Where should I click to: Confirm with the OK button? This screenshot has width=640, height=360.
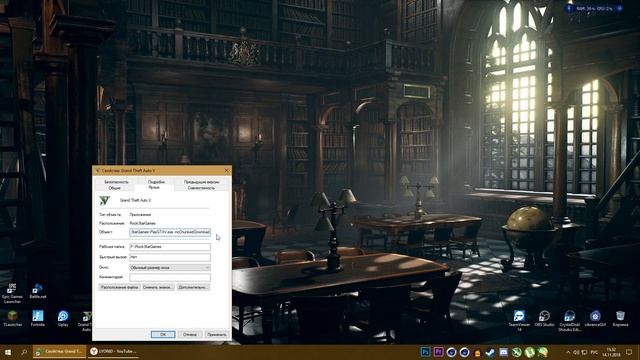click(163, 334)
